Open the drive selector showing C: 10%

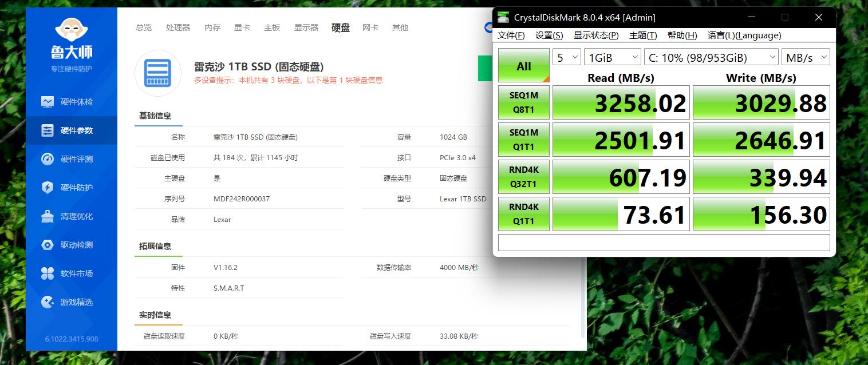(711, 57)
